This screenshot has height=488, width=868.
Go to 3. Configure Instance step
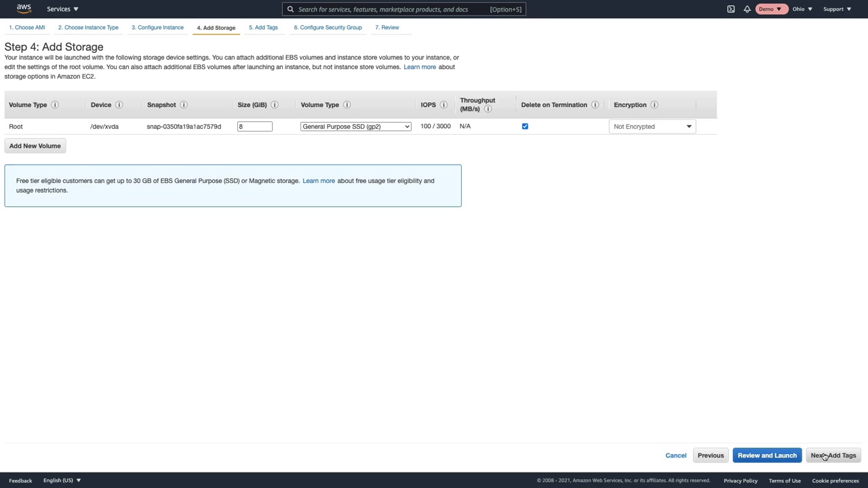point(157,28)
